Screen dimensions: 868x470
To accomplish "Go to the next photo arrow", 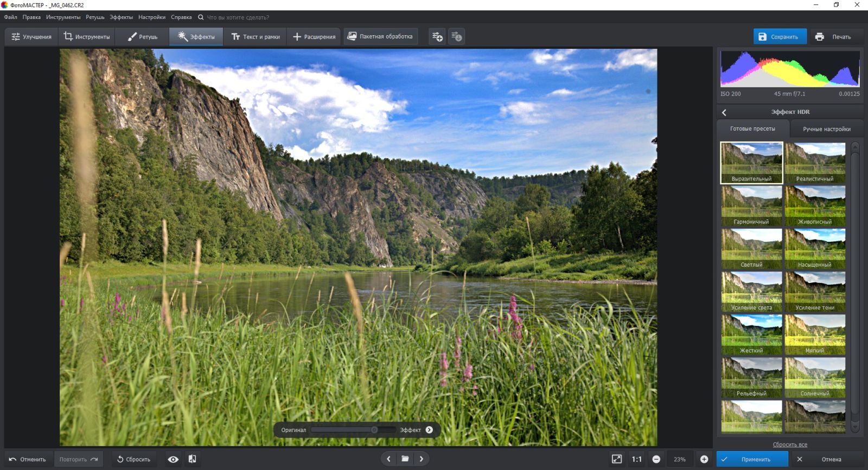I will (x=421, y=459).
